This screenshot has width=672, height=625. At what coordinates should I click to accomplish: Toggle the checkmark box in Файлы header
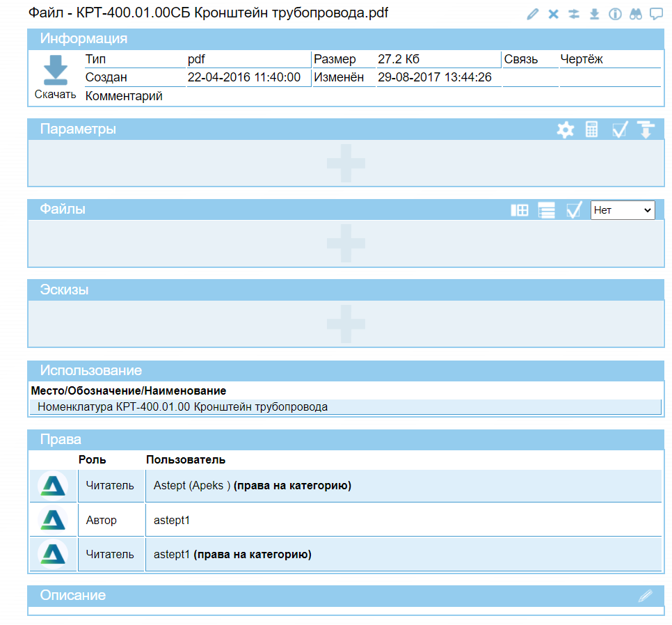(573, 210)
